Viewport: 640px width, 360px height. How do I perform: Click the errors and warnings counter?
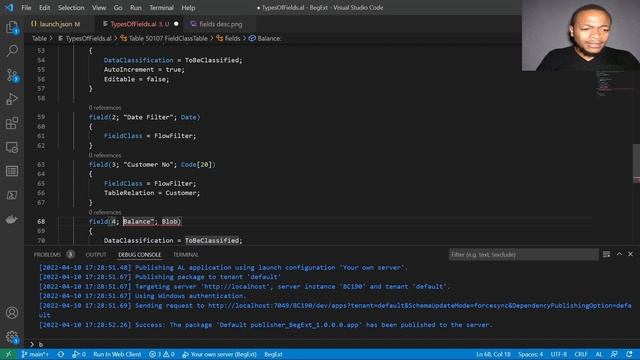(x=162, y=354)
